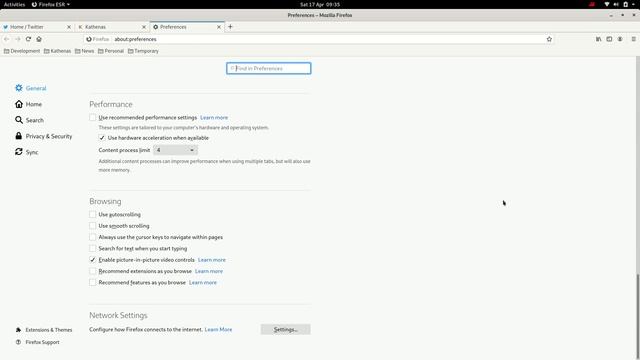
Task: Open Learn More for Network Settings
Action: pos(218,329)
